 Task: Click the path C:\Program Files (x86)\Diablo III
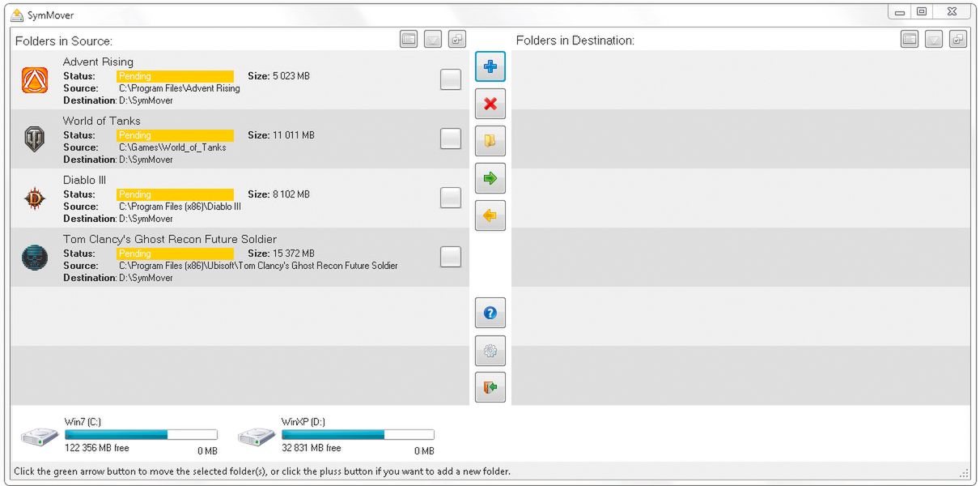pos(180,207)
